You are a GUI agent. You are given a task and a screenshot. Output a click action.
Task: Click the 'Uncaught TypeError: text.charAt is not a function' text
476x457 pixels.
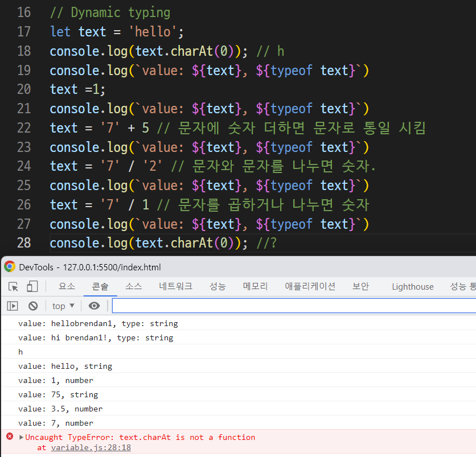pyautogui.click(x=140, y=437)
